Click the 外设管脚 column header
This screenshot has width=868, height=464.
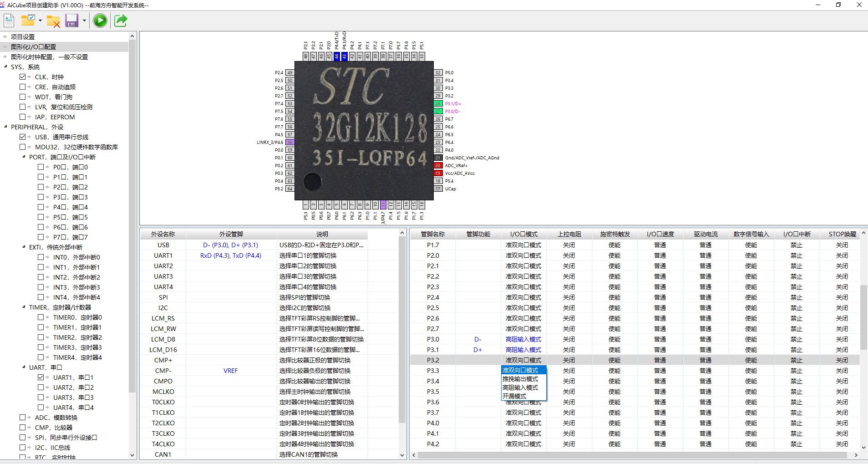click(231, 234)
